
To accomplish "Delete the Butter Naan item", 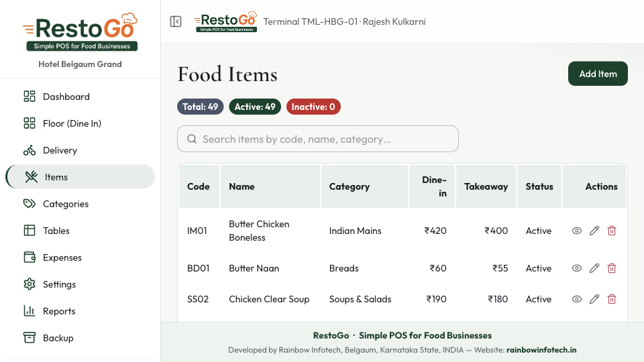I will click(x=612, y=268).
